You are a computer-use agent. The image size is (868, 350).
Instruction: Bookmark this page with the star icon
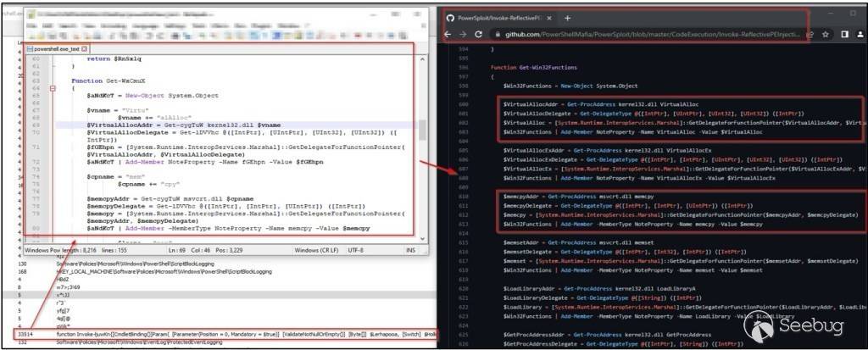click(826, 34)
